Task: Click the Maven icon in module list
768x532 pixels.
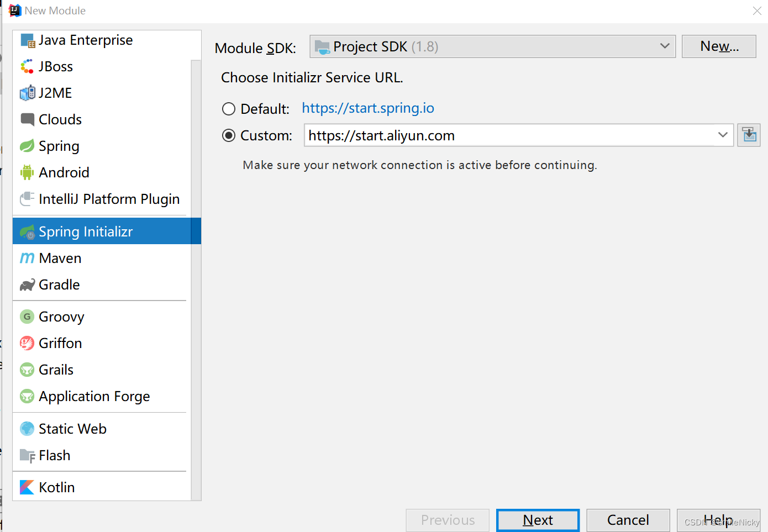Action: [27, 257]
